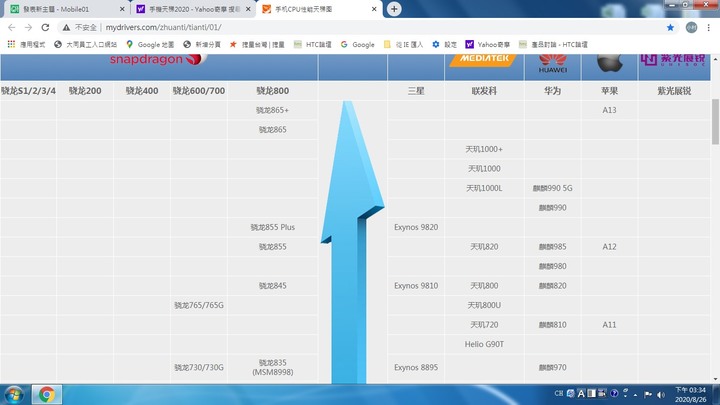Select the 天玑1000+ cell
Viewport: 720px width, 405px height.
point(484,149)
